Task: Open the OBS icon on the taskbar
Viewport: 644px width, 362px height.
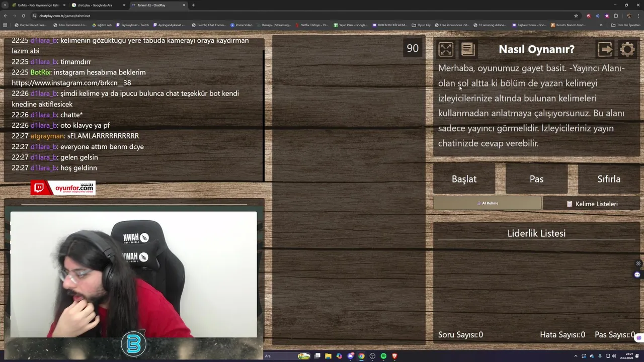Action: pos(372,356)
